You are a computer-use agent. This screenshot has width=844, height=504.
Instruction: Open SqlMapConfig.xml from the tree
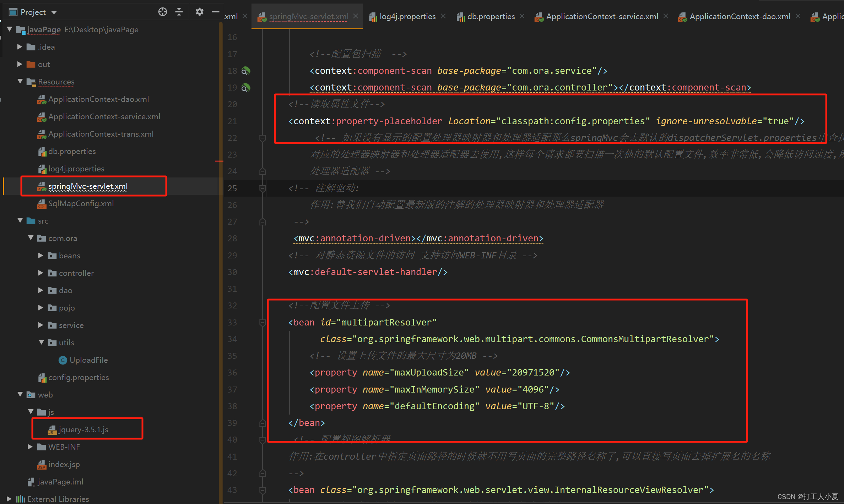click(81, 204)
